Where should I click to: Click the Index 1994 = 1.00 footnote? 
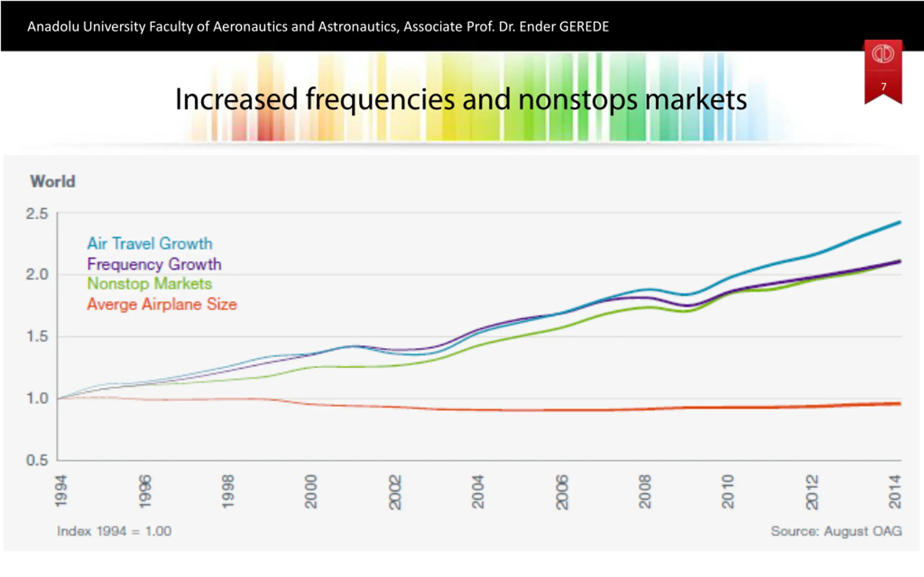114,531
